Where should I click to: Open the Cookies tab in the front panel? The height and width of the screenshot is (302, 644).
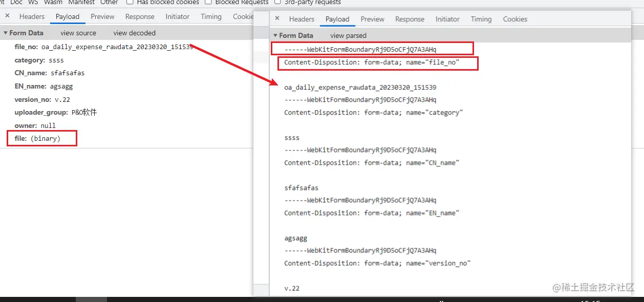click(515, 19)
